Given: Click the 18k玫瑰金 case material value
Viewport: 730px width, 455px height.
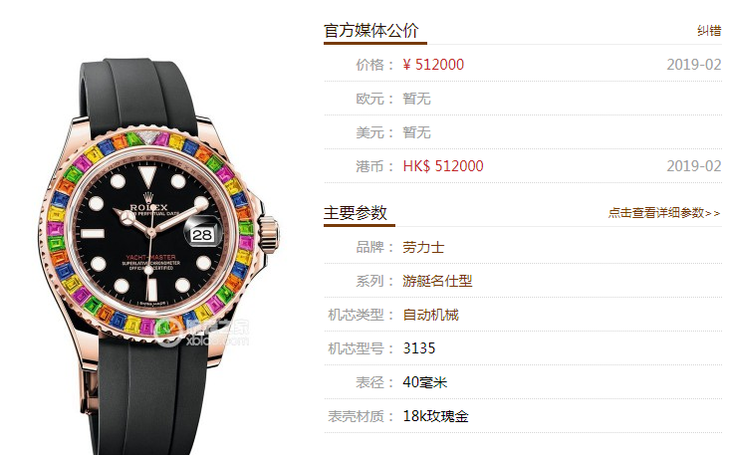Looking at the screenshot, I should pos(435,416).
